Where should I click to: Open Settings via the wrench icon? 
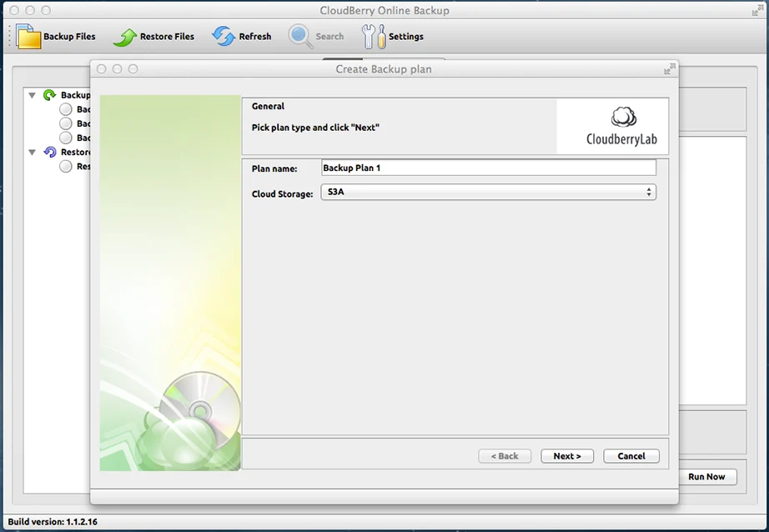click(374, 37)
